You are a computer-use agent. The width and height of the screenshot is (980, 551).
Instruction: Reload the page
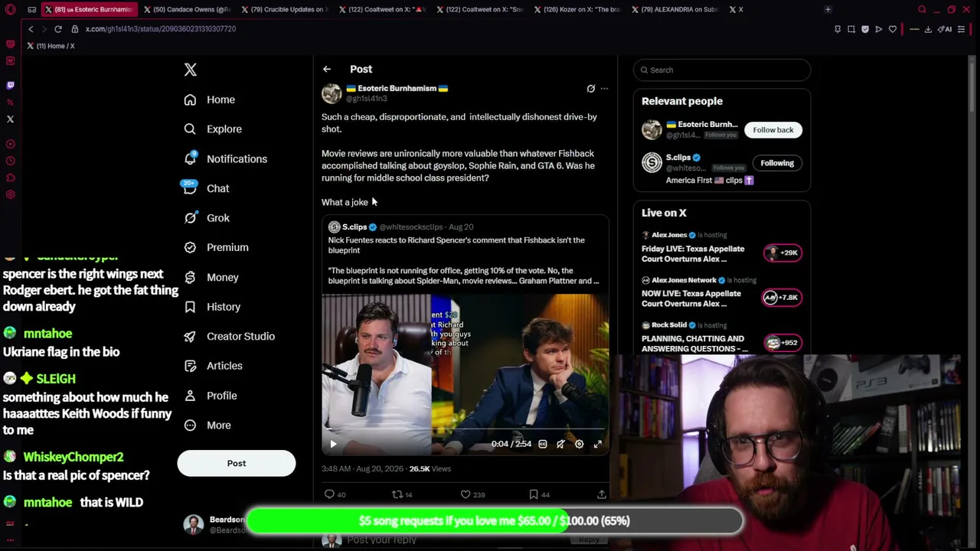57,29
